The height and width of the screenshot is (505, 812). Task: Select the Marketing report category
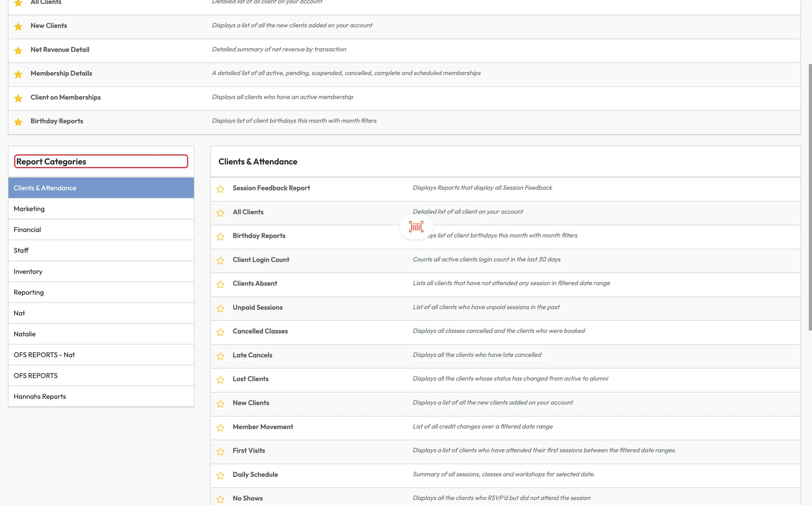29,209
